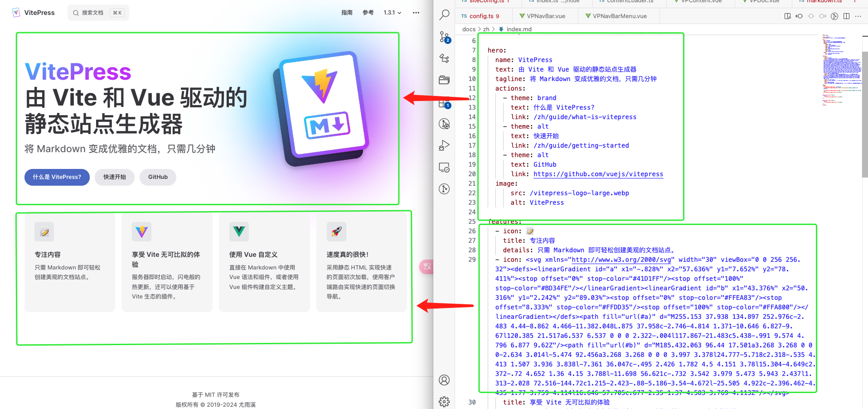Image resolution: width=868 pixels, height=409 pixels.
Task: Open the Remote Explorer view
Action: (444, 168)
